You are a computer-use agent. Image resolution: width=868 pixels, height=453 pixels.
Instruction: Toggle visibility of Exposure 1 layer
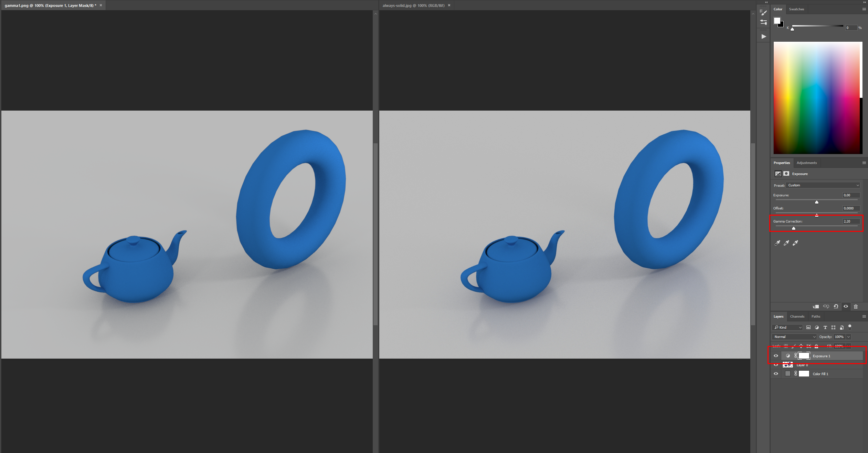click(775, 355)
